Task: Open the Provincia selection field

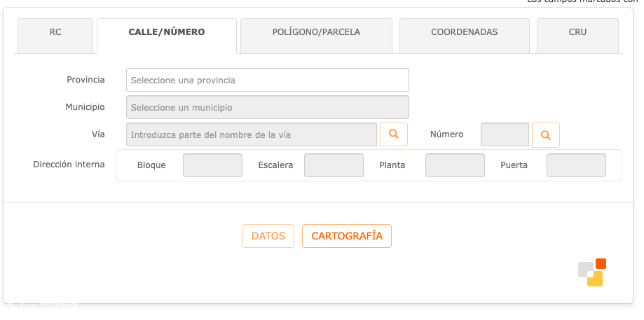Action: point(268,80)
